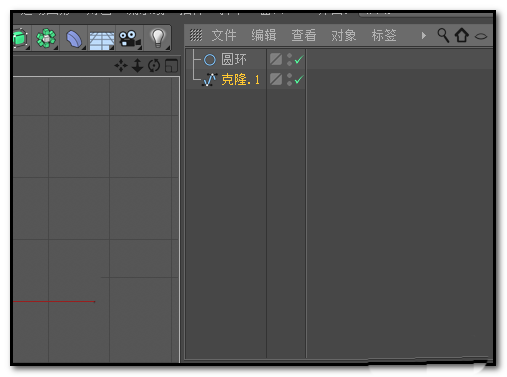Add a light with the bulb icon
Viewport: 507px width, 377px height.
[x=158, y=38]
